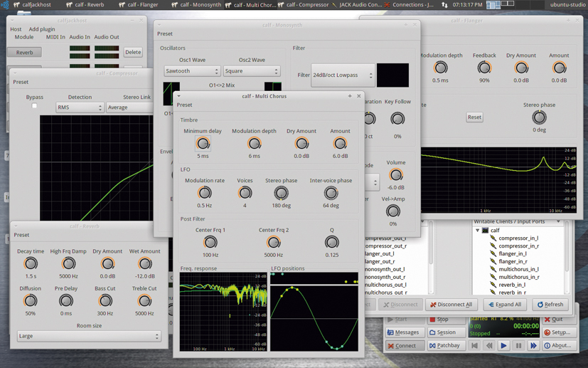Click the Stop button in JACK Audio
The width and height of the screenshot is (588, 368).
click(447, 320)
